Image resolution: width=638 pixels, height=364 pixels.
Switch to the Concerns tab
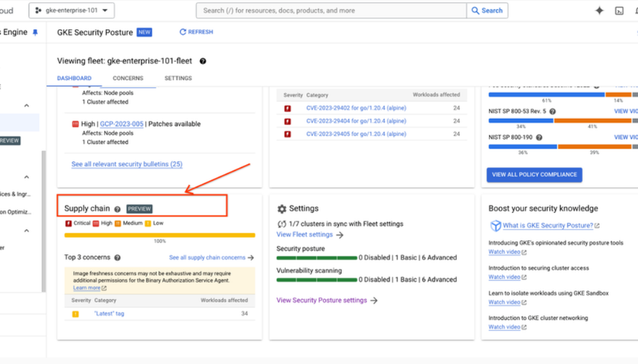point(128,78)
